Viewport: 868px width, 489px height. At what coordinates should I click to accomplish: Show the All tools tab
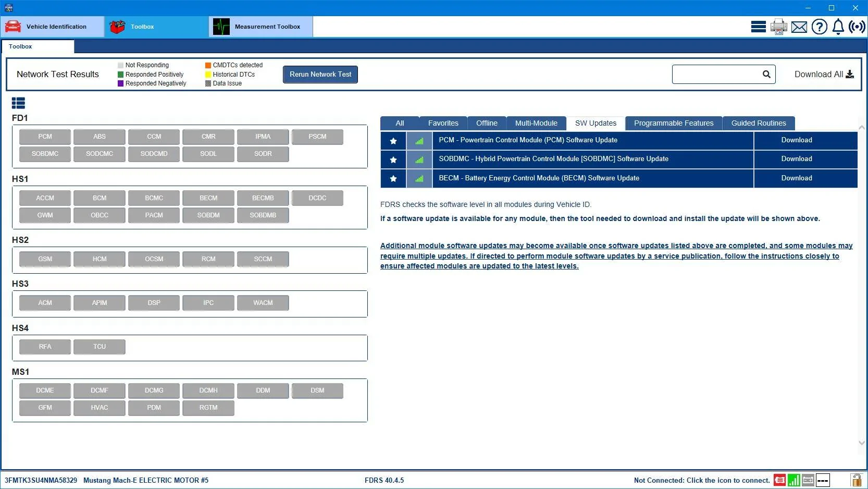coord(400,123)
